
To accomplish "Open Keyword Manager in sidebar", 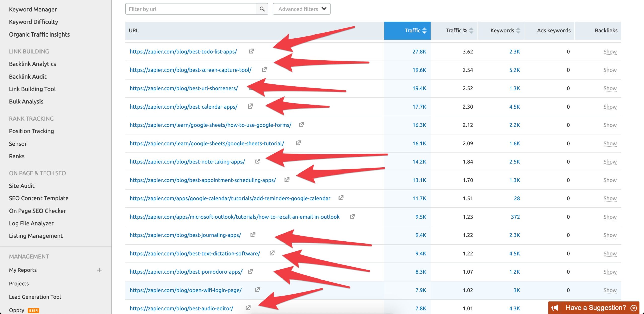I will click(x=33, y=9).
